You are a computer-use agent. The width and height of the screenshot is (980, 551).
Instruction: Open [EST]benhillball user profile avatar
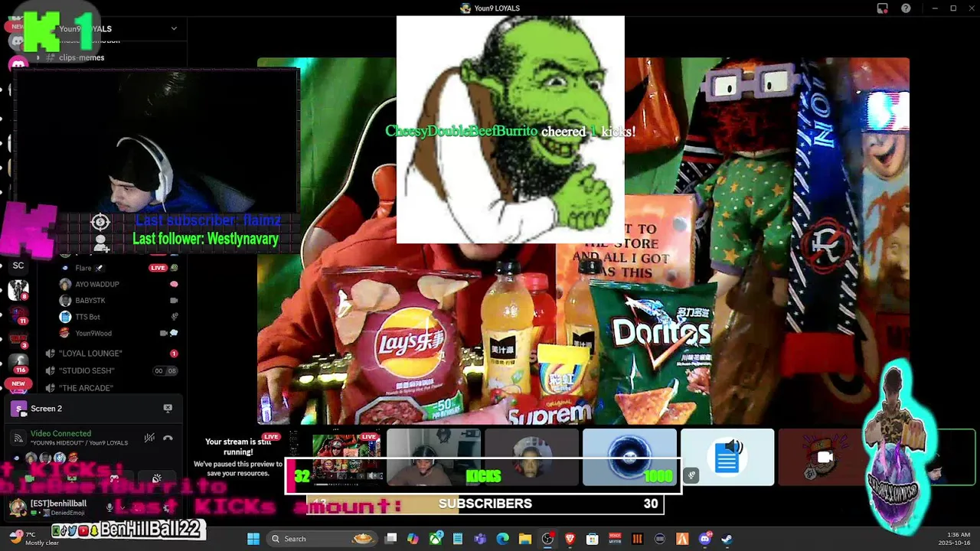tap(17, 507)
